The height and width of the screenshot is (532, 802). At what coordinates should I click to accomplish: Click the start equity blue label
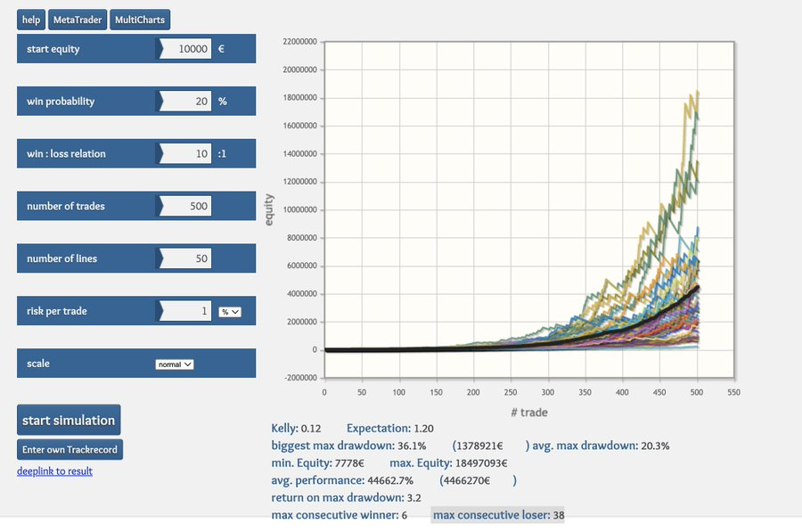(53, 49)
